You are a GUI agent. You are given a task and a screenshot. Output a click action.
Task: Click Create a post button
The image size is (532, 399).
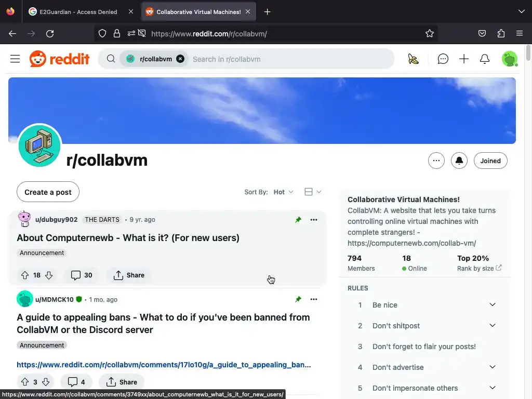pyautogui.click(x=48, y=192)
